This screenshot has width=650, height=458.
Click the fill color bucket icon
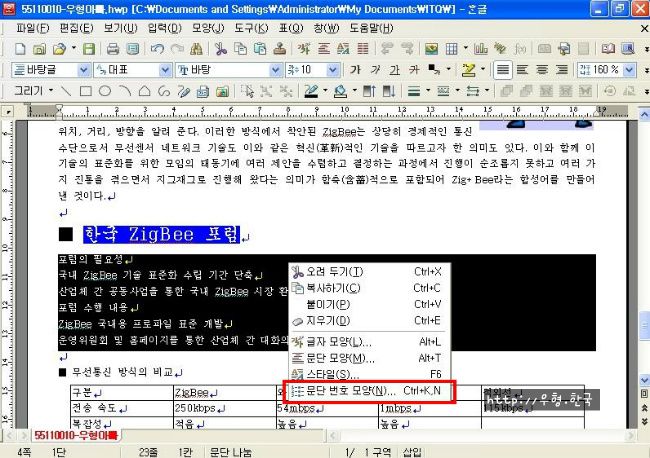click(x=341, y=91)
